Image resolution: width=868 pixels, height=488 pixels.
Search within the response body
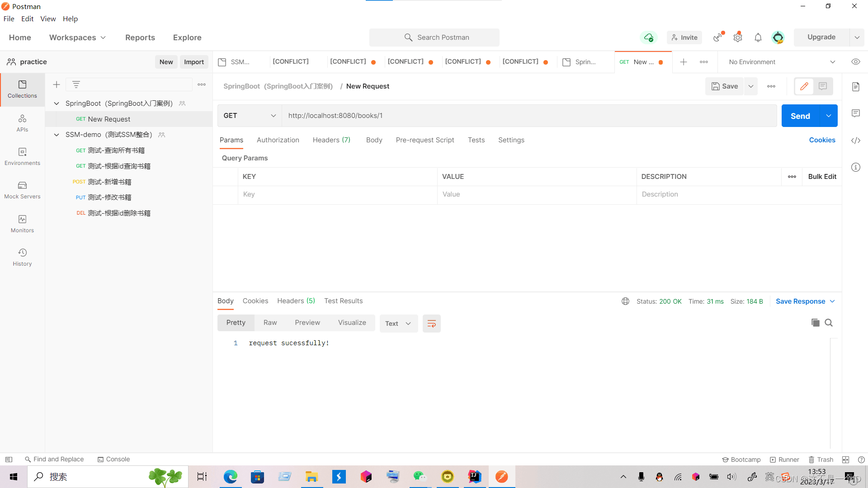pyautogui.click(x=829, y=323)
